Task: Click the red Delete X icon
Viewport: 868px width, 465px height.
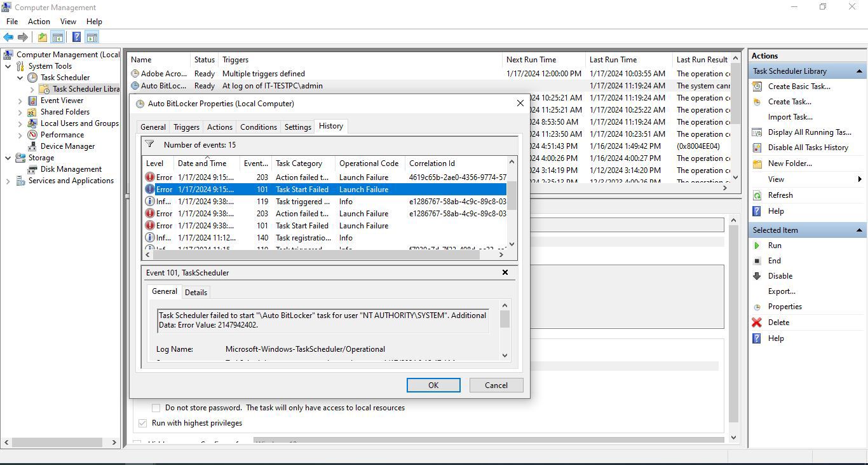Action: (757, 323)
